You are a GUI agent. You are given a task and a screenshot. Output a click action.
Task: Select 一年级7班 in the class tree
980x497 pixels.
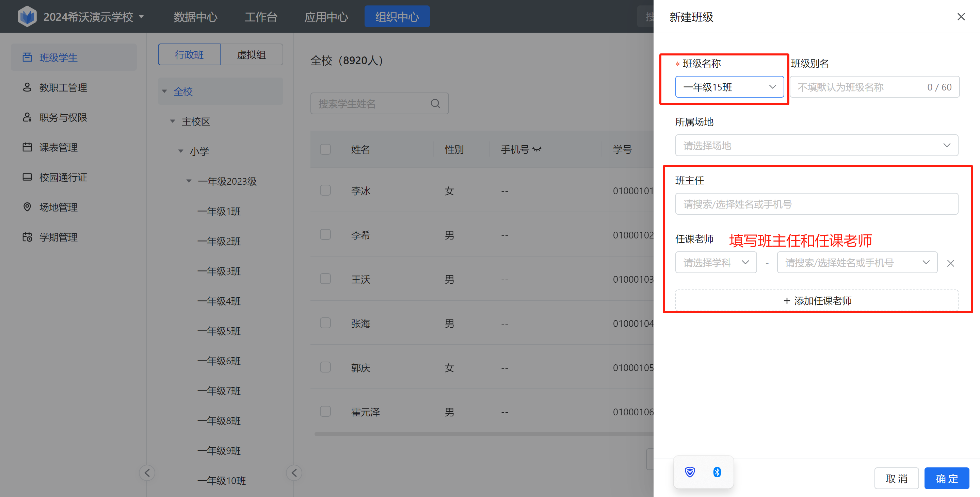(219, 391)
